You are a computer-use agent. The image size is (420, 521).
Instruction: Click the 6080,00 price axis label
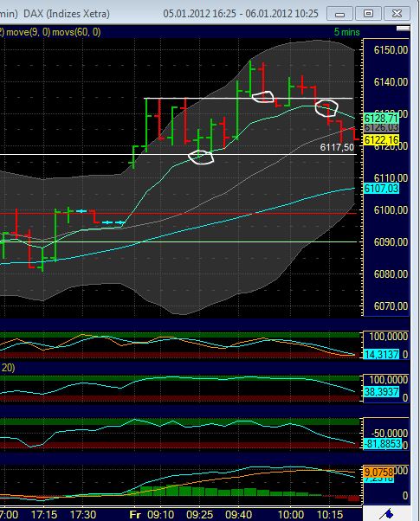click(391, 274)
